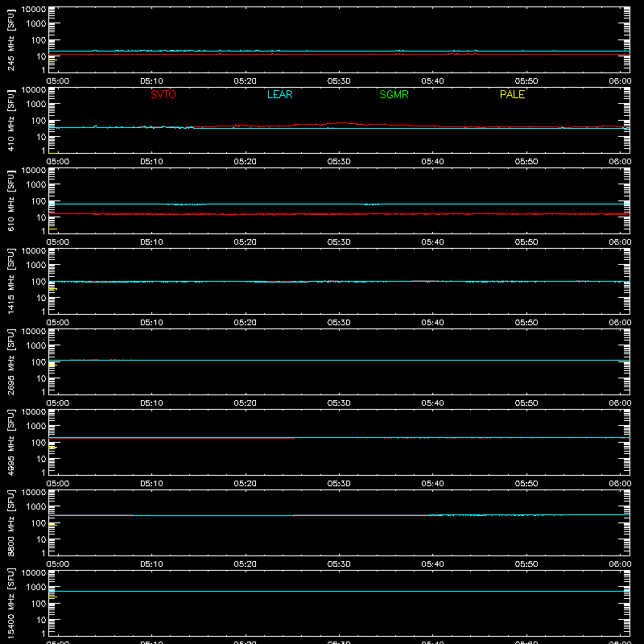Click 05:00 time label under 1415 MHz panel
Viewport: 644px width, 644px height.
tap(58, 323)
